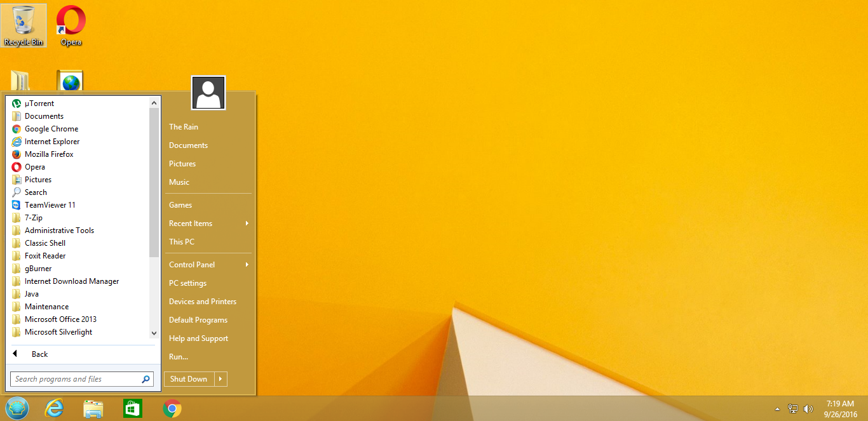Open the Shut Down options arrow
The image size is (868, 421).
[x=220, y=379]
